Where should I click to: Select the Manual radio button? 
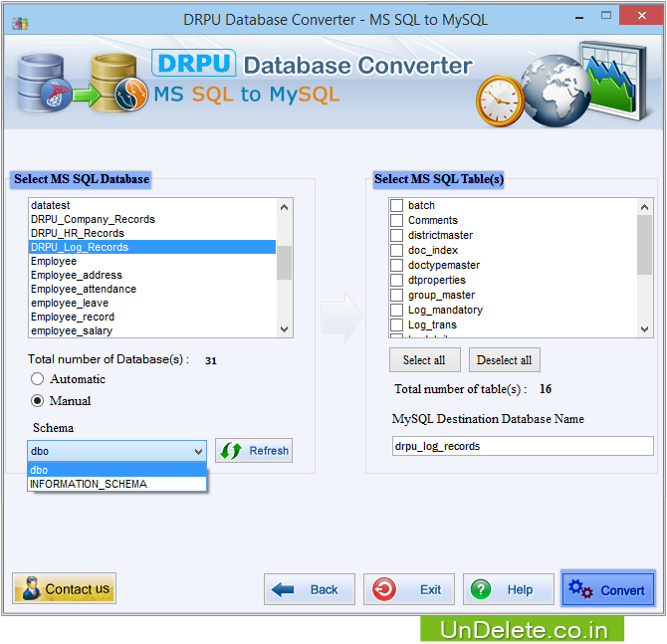[x=38, y=401]
